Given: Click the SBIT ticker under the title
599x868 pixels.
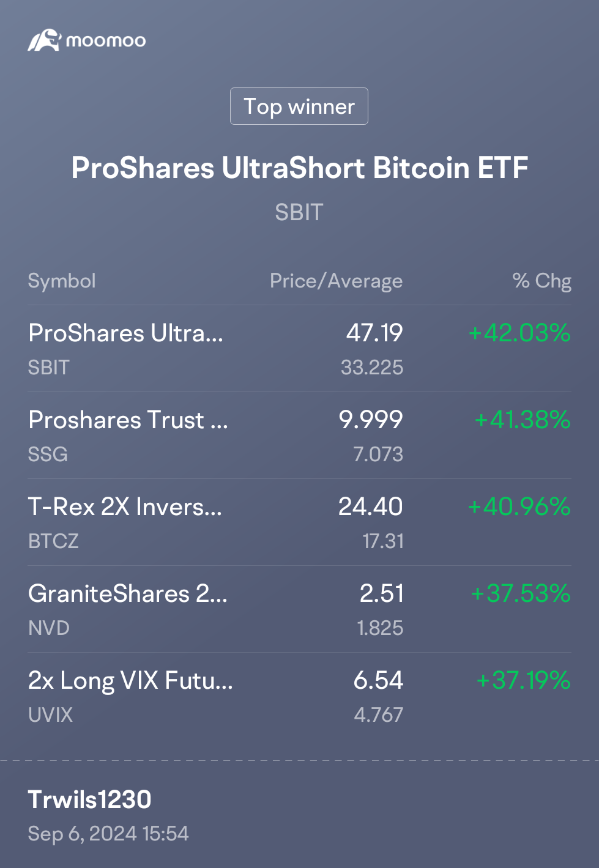Looking at the screenshot, I should [x=299, y=212].
